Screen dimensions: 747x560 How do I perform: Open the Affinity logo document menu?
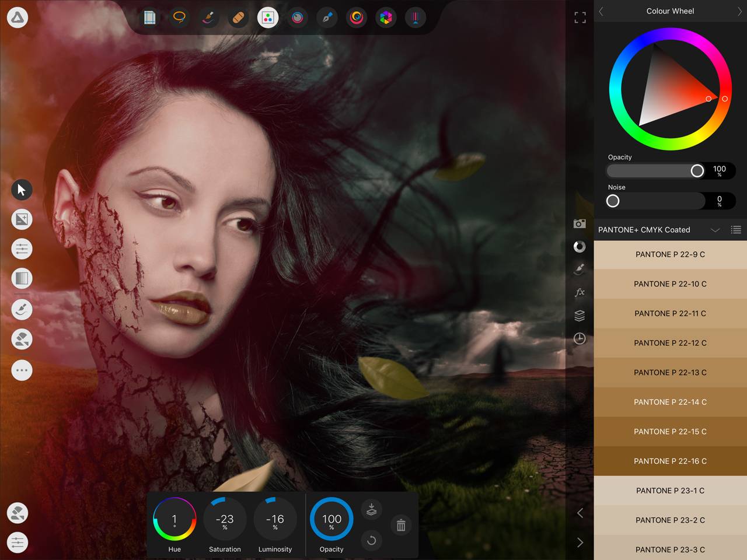pos(18,17)
